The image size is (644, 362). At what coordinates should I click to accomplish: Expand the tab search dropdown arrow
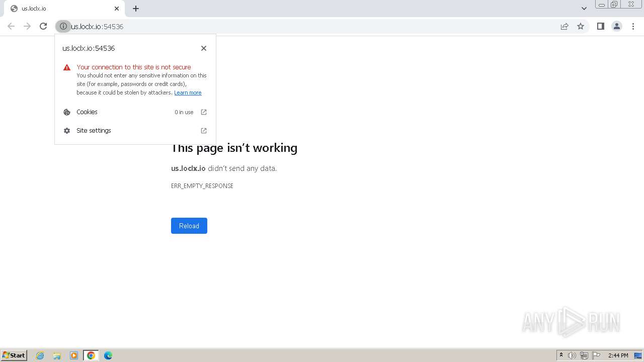pyautogui.click(x=584, y=9)
